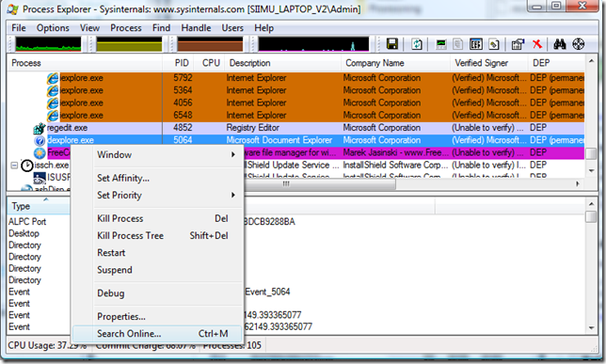The height and width of the screenshot is (364, 606).
Task: Open the Help menu
Action: (x=264, y=28)
